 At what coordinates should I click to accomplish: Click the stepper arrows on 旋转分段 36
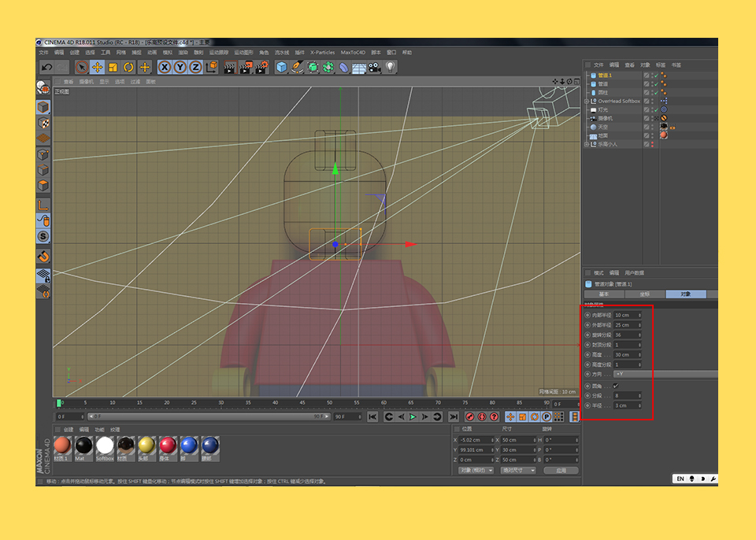(639, 335)
